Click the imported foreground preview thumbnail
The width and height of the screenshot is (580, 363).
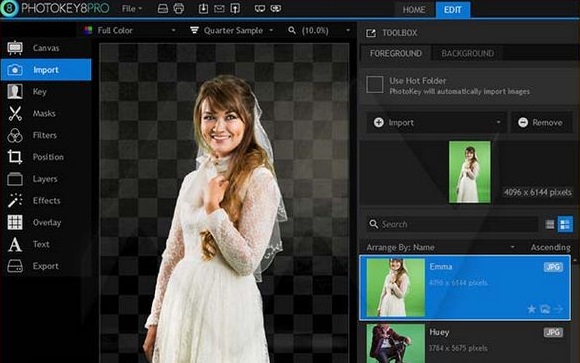click(x=469, y=172)
